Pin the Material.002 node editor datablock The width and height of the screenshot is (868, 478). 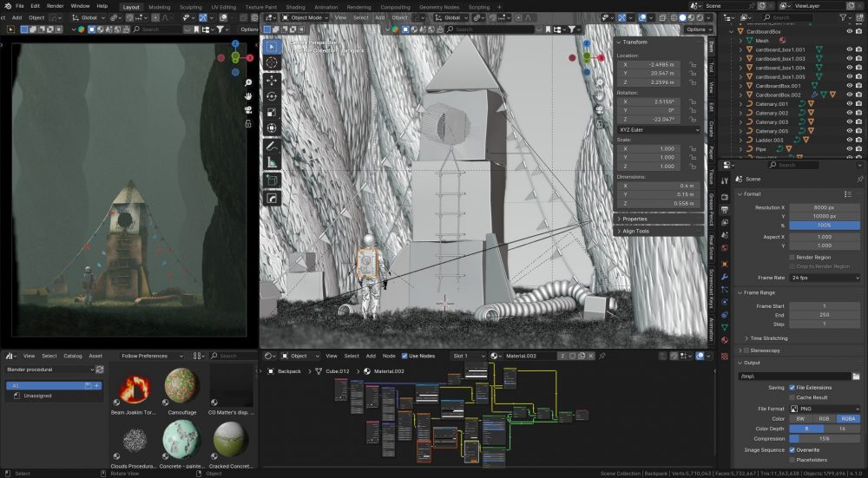[602, 356]
